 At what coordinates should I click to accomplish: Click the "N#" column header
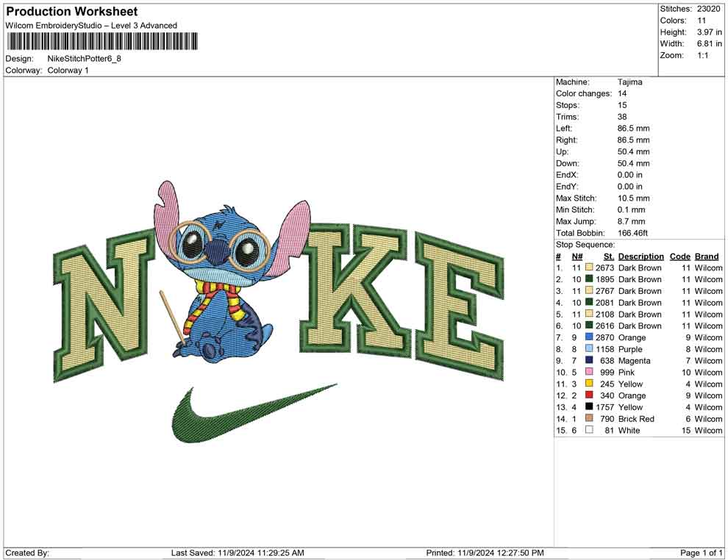577,256
